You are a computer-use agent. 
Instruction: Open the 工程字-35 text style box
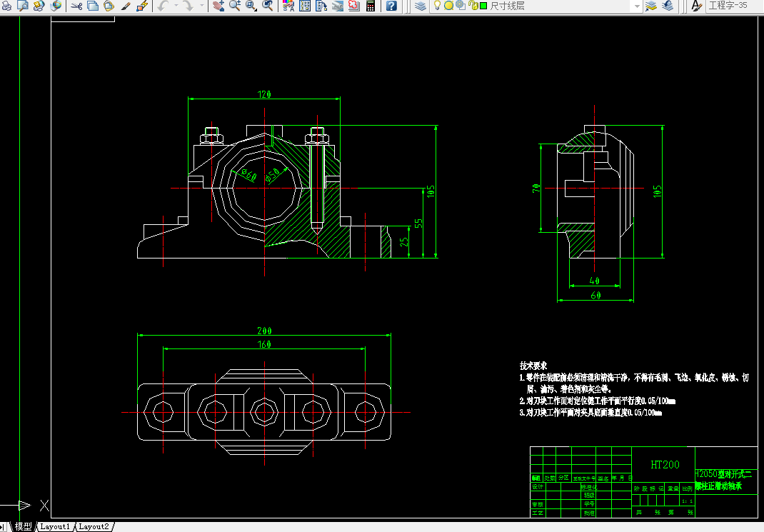point(735,6)
